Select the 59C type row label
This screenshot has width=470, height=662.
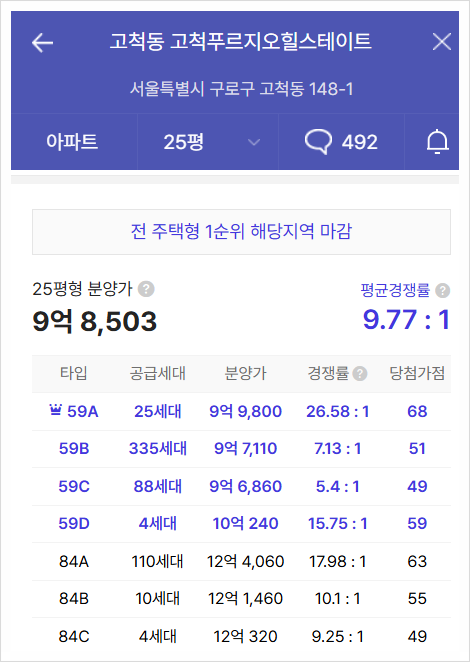click(x=74, y=486)
